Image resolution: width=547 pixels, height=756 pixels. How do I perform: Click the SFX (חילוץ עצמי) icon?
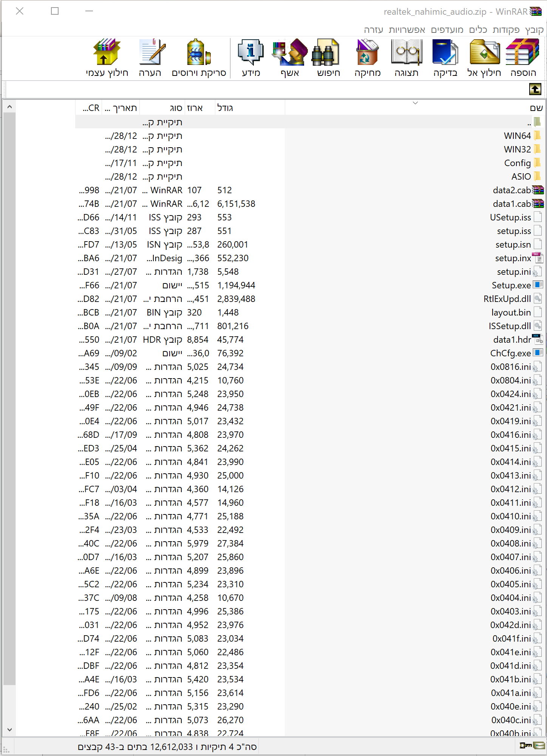click(107, 57)
